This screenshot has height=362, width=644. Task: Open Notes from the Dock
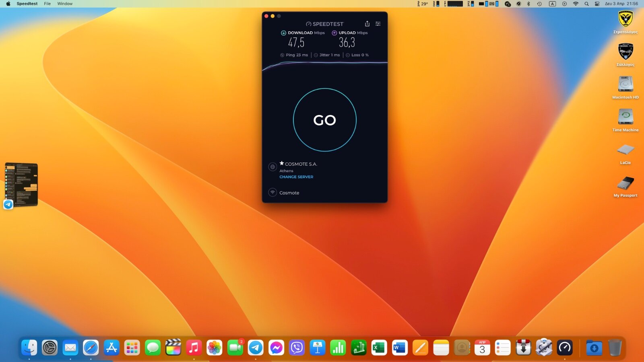click(441, 348)
